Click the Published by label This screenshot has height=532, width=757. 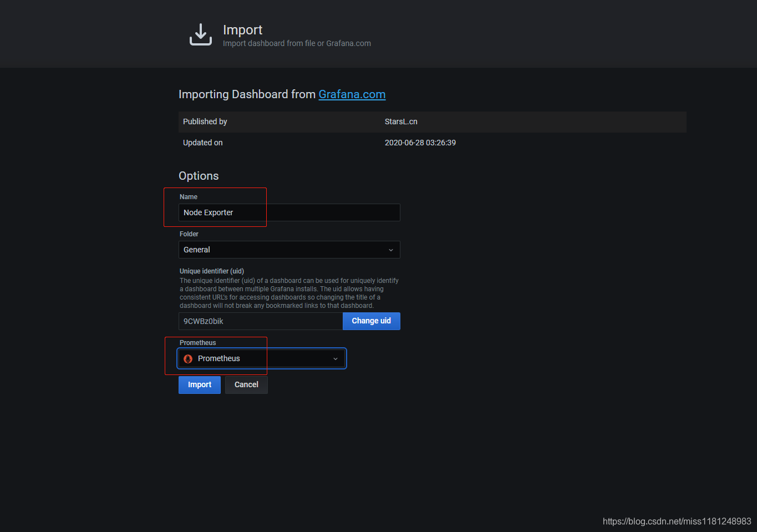[205, 121]
